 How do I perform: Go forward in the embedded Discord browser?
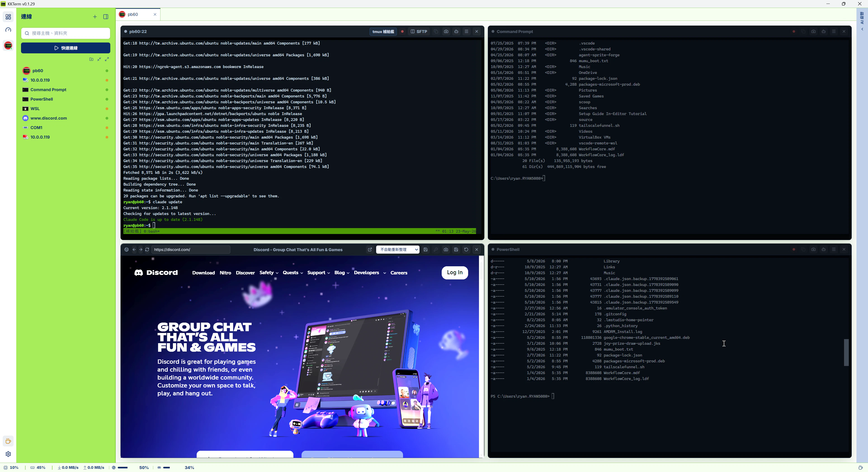pyautogui.click(x=141, y=250)
